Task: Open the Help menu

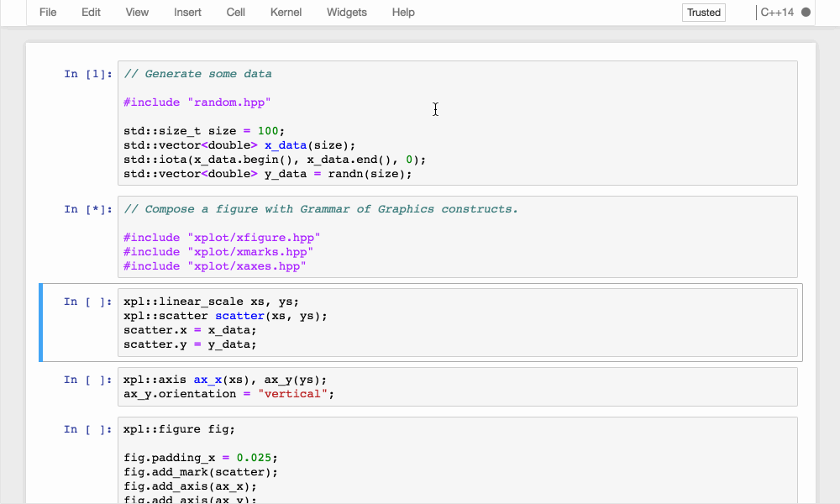Action: tap(403, 13)
